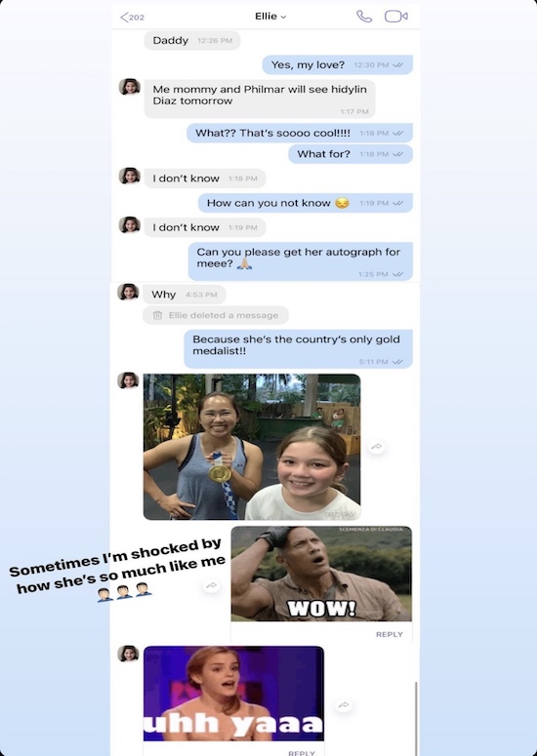Open the WOW! GIF message

321,574
